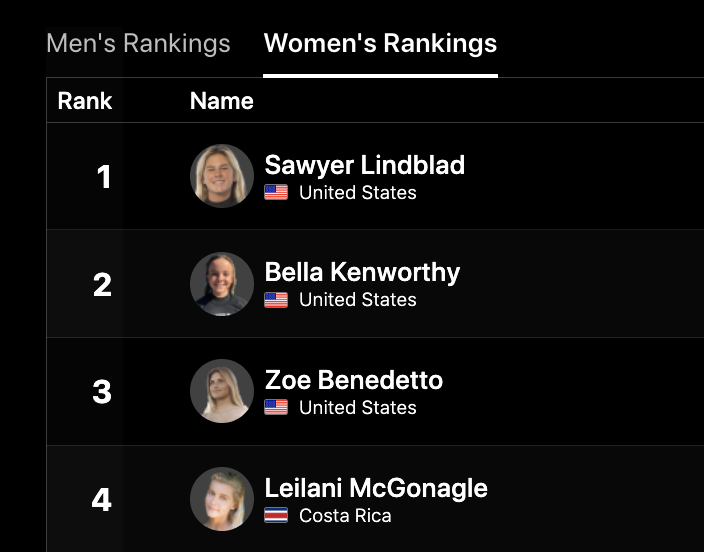
Task: Open Zoe Benedetto's profile photo
Action: pyautogui.click(x=222, y=391)
